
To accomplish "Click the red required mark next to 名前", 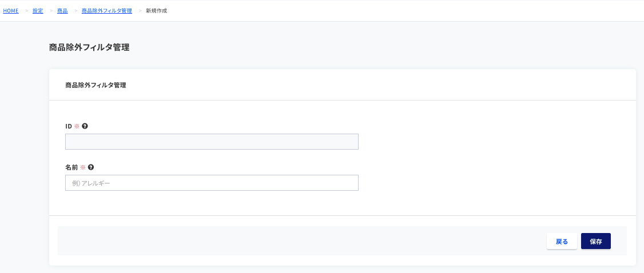I will [x=82, y=167].
